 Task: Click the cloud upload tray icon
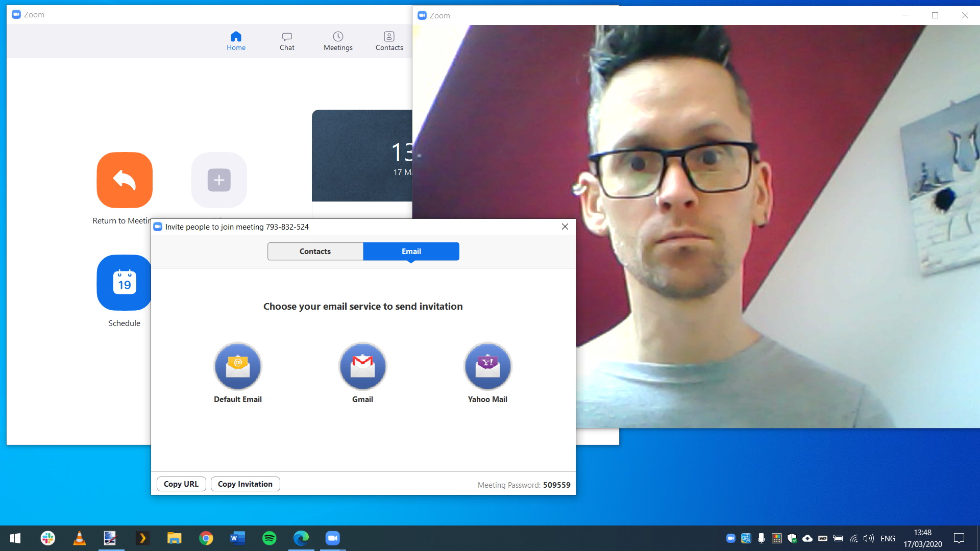(807, 538)
